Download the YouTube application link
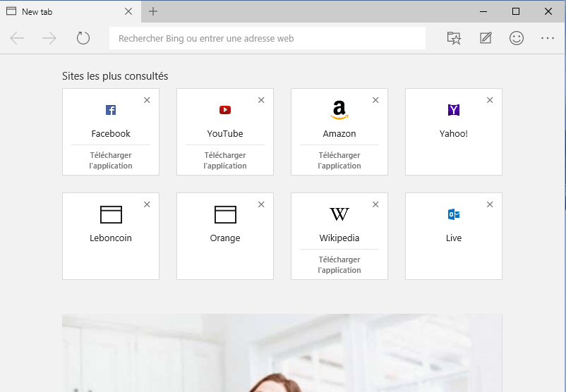566x392 pixels. [225, 161]
